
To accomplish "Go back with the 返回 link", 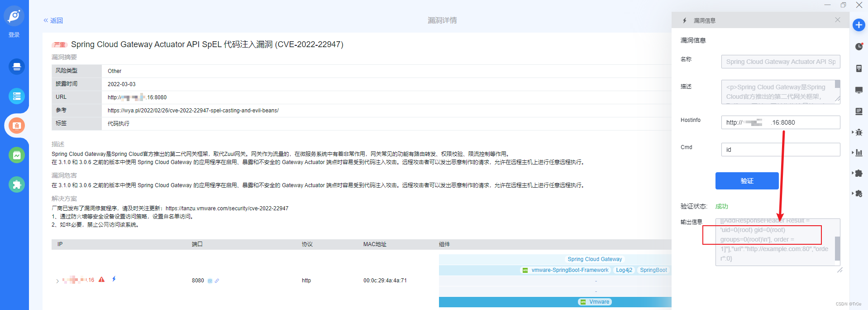I will [x=53, y=20].
